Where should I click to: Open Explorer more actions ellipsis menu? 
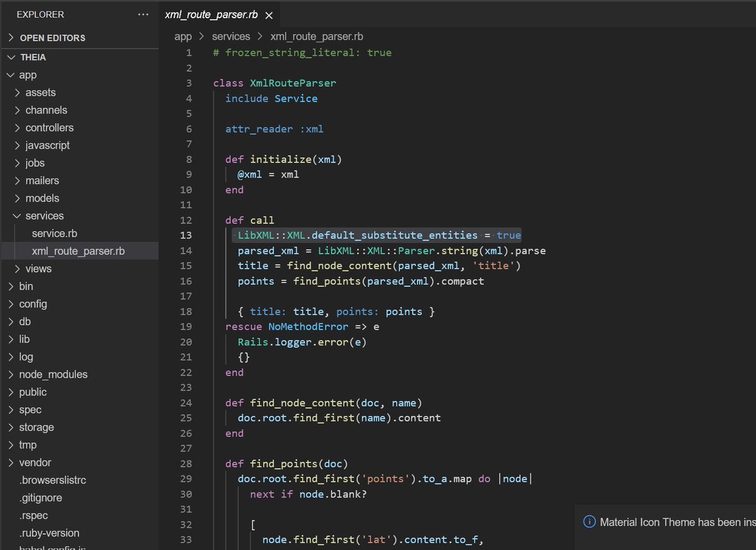tap(143, 14)
